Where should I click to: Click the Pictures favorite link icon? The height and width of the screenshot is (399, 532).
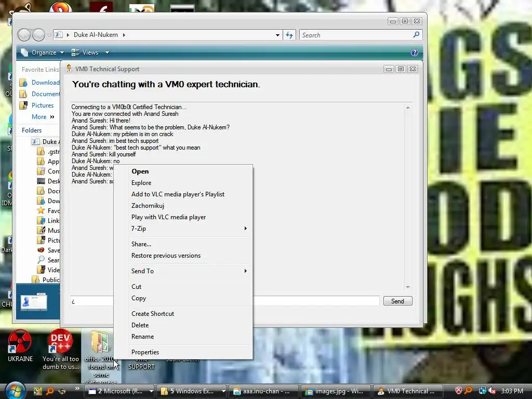coord(23,105)
